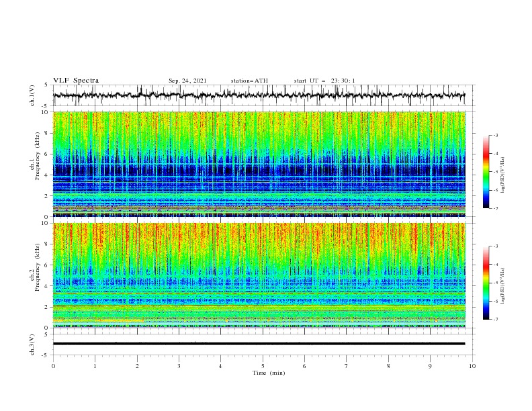Click time axis tick label 9

tap(430, 366)
